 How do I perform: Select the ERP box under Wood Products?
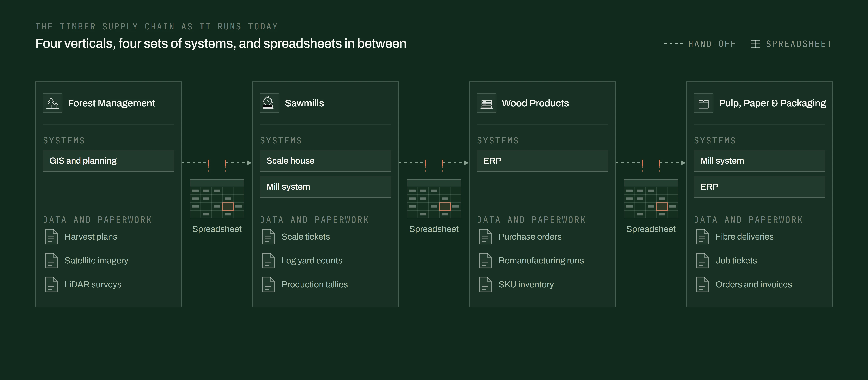[x=542, y=161]
